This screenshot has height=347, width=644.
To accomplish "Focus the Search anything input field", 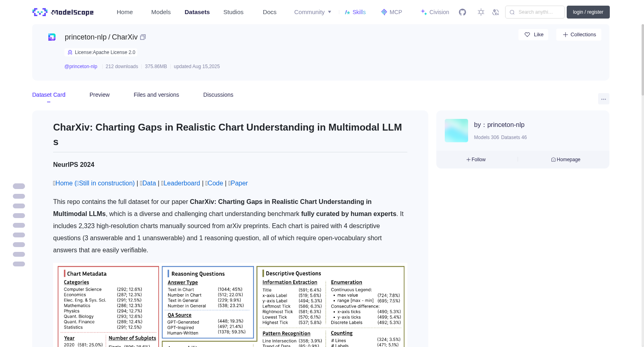I will (535, 12).
